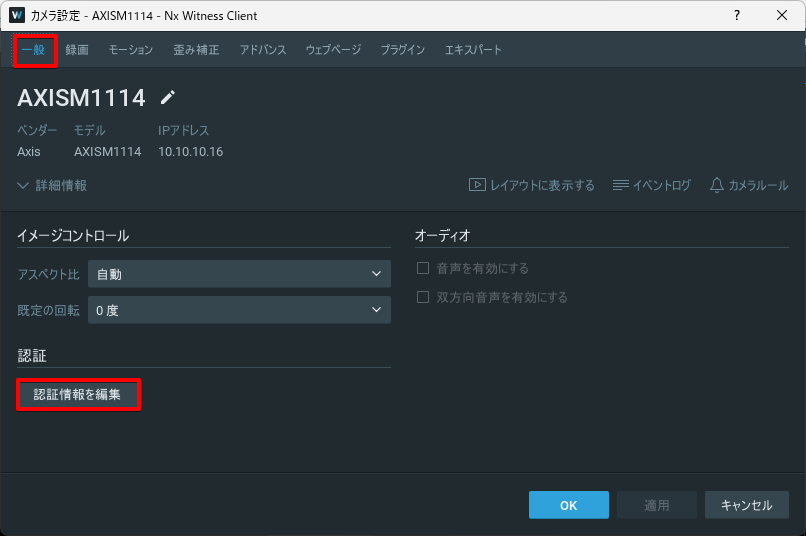Enable the 双方向音声を有効にする checkbox
806x536 pixels.
pyautogui.click(x=423, y=297)
